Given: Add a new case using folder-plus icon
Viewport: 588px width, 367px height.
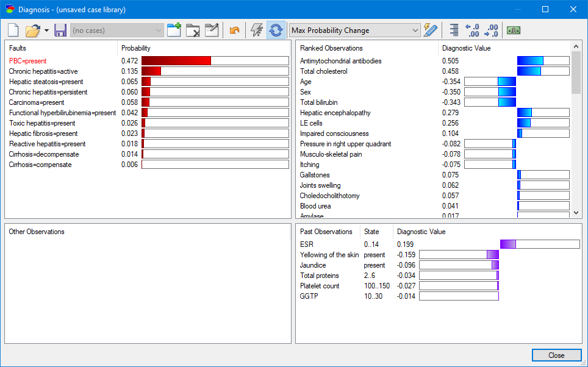Looking at the screenshot, I should coord(174,30).
